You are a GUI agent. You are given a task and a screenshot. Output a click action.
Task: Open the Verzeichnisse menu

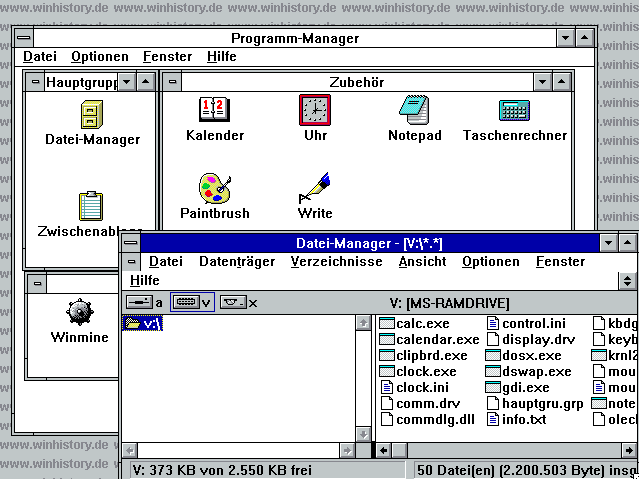click(x=336, y=261)
